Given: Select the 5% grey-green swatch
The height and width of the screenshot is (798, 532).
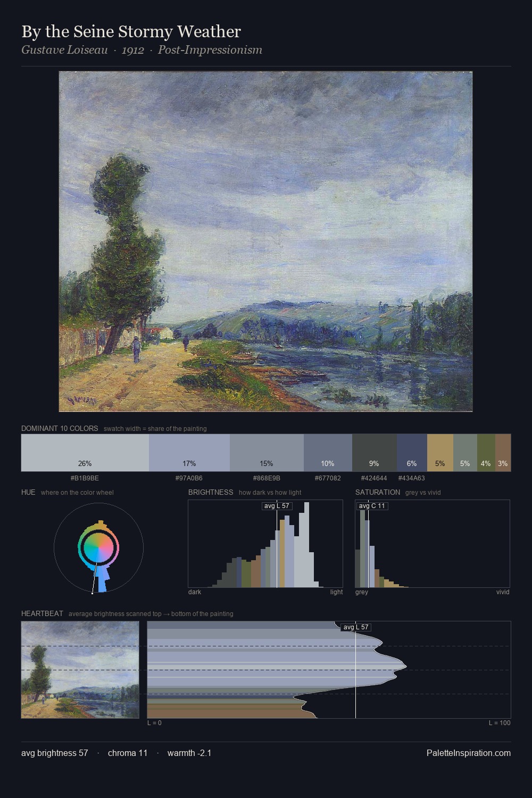Looking at the screenshot, I should 465,453.
